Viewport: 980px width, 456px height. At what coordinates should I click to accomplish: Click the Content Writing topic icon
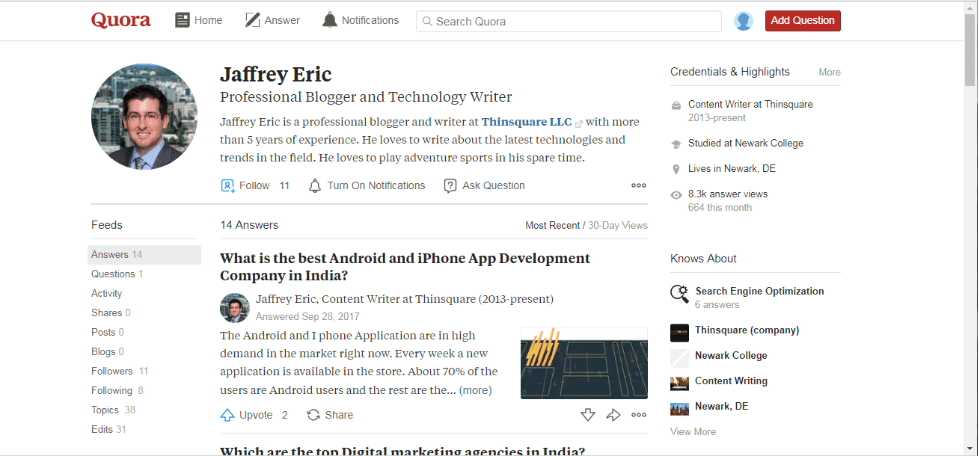click(679, 383)
